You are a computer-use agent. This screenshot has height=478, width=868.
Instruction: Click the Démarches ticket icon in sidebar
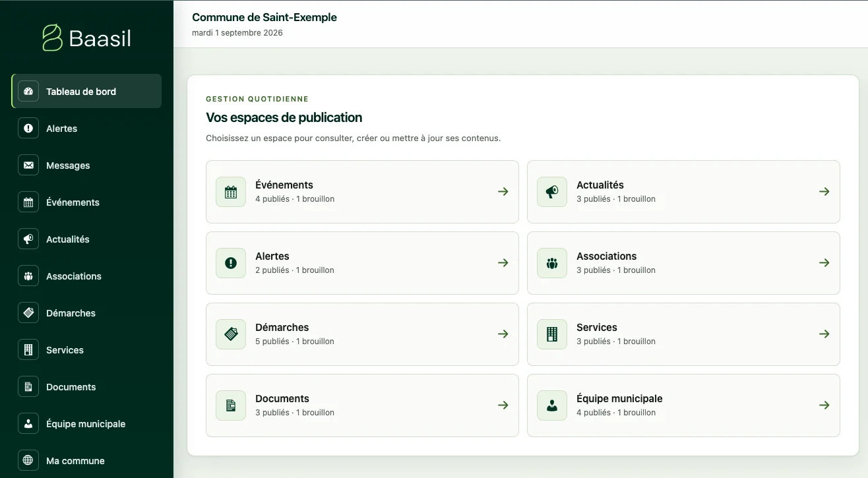point(28,313)
